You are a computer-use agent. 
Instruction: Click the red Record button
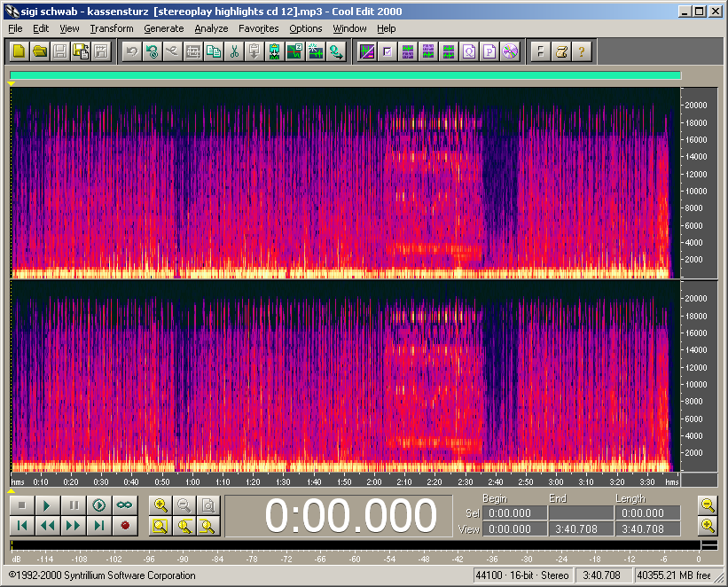125,526
